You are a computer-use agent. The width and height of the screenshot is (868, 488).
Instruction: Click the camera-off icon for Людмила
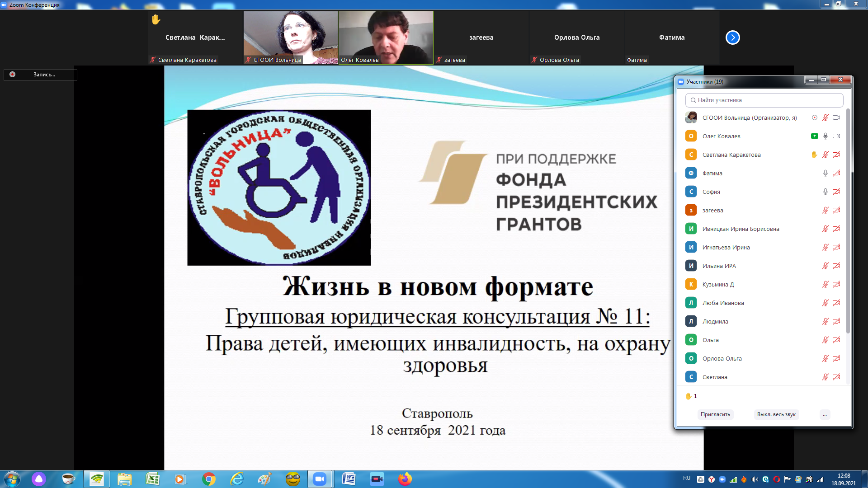836,321
